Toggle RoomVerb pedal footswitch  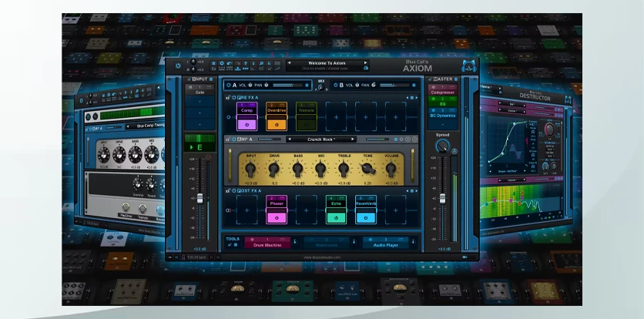[366, 218]
